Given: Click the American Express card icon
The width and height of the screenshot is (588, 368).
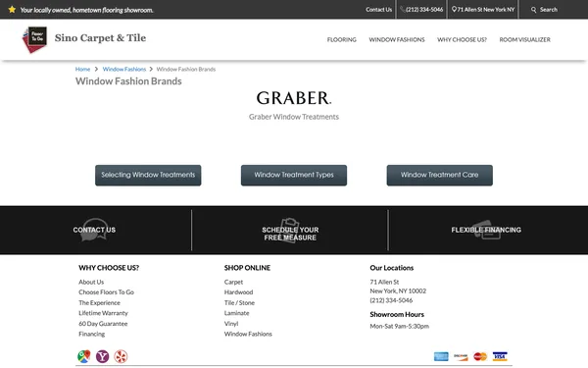Looking at the screenshot, I should (441, 356).
